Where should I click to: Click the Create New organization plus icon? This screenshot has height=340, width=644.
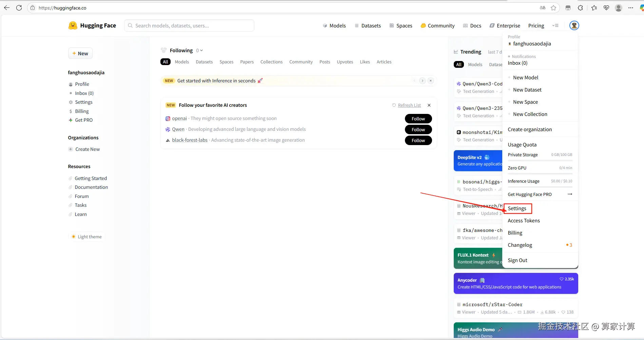[71, 149]
